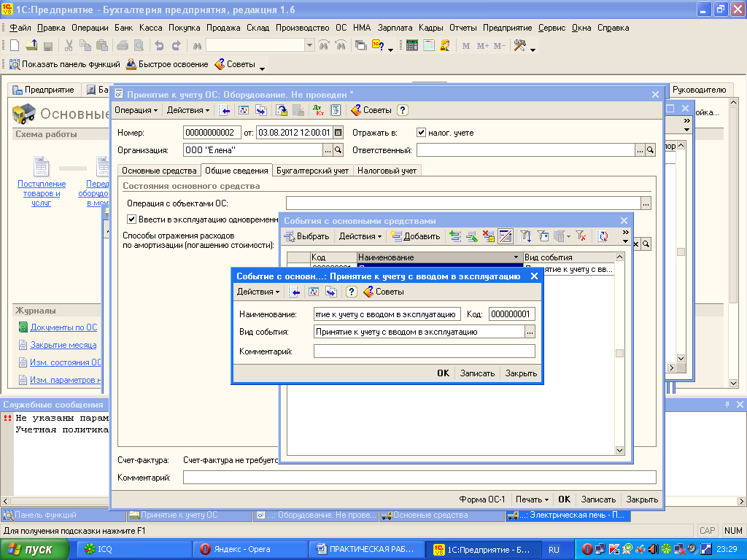Toggle the налог. учете checkbox
This screenshot has height=560, width=747.
pyautogui.click(x=421, y=133)
